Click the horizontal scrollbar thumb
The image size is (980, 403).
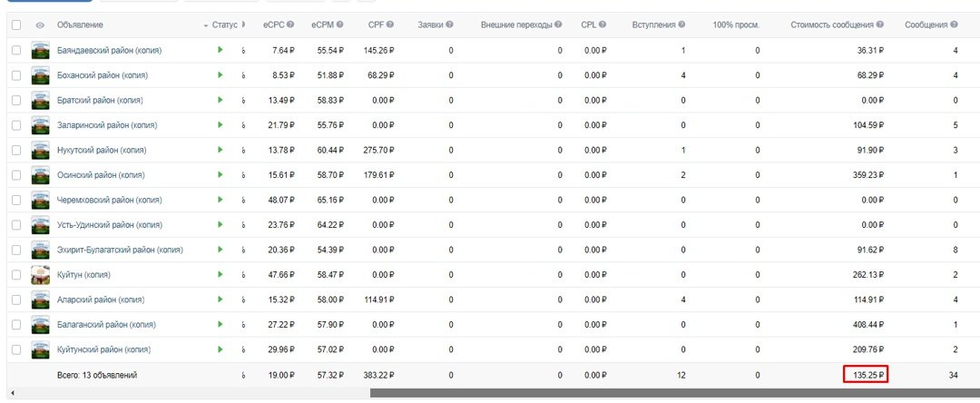671,393
